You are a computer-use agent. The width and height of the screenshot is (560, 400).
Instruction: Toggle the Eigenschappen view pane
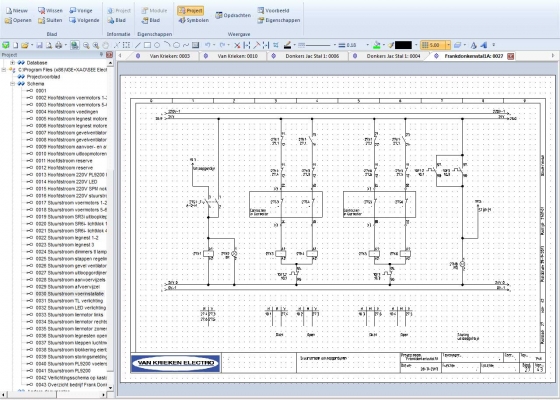pyautogui.click(x=279, y=20)
